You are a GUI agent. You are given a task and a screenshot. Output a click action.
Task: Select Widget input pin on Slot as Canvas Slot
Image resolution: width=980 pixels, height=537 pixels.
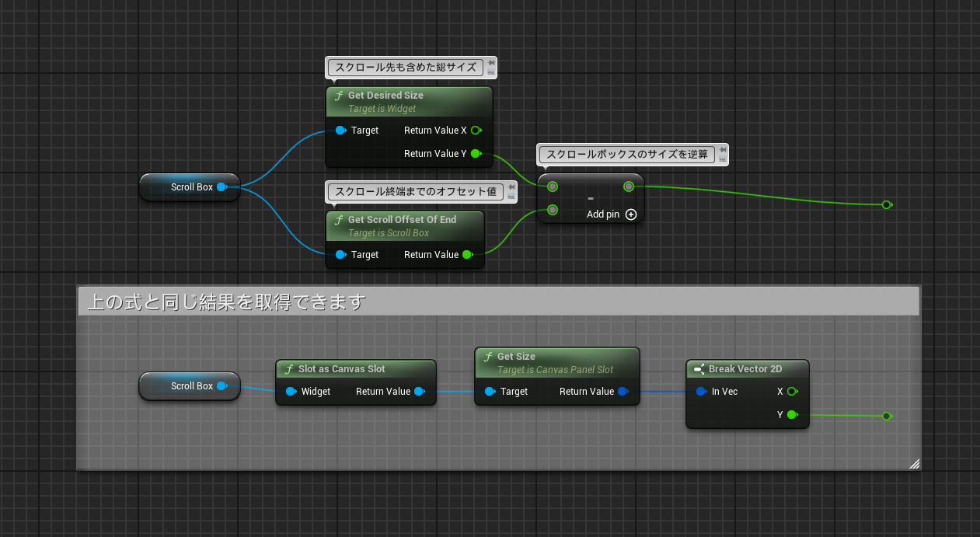coord(291,392)
